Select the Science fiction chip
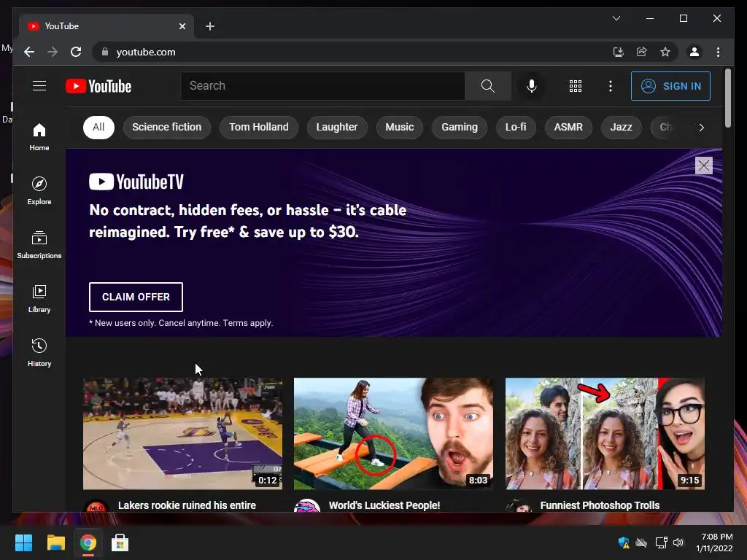Screen dimensions: 747x560 point(167,127)
